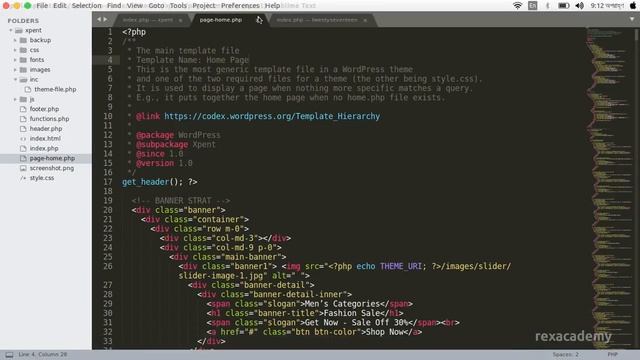Click the file icon beside header.php

[23, 129]
